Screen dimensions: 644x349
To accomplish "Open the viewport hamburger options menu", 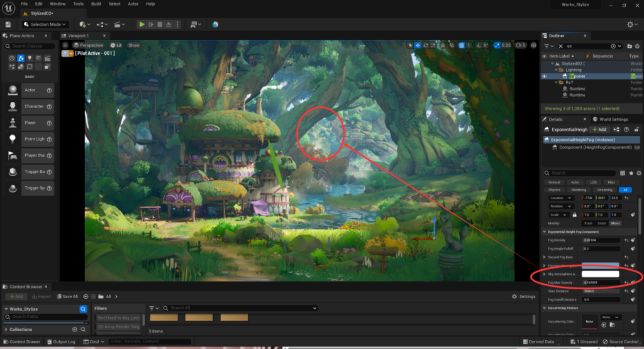I will pyautogui.click(x=66, y=45).
